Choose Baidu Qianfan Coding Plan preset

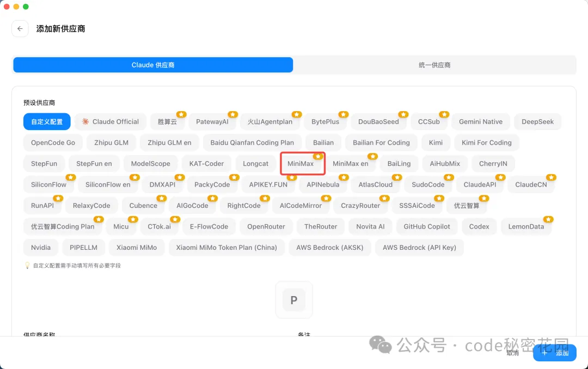[252, 143]
